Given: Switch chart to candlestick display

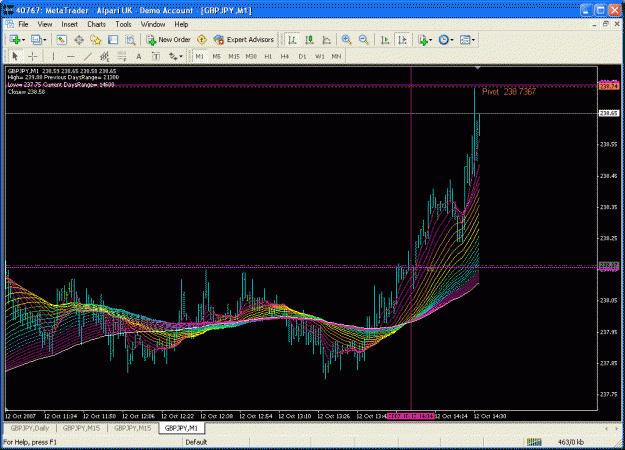Looking at the screenshot, I should [x=309, y=39].
